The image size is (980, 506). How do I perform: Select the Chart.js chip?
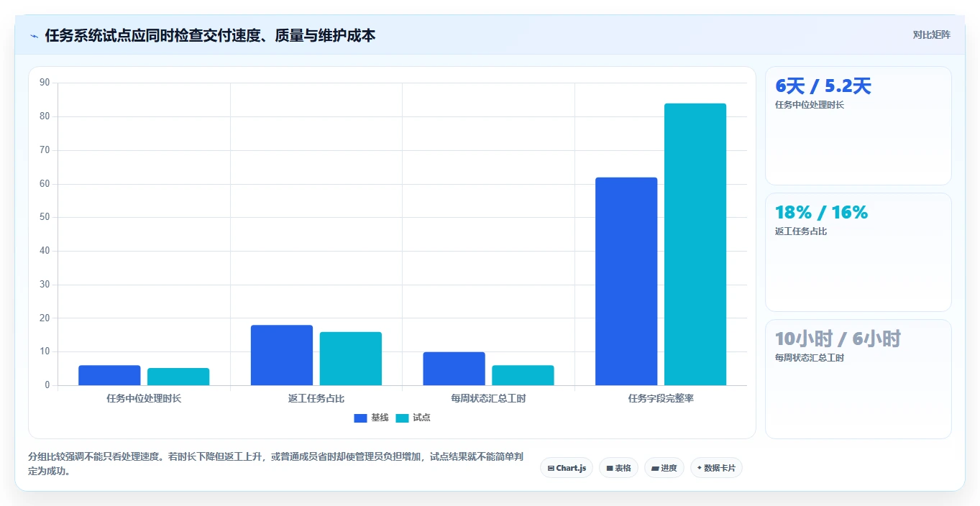click(x=567, y=468)
